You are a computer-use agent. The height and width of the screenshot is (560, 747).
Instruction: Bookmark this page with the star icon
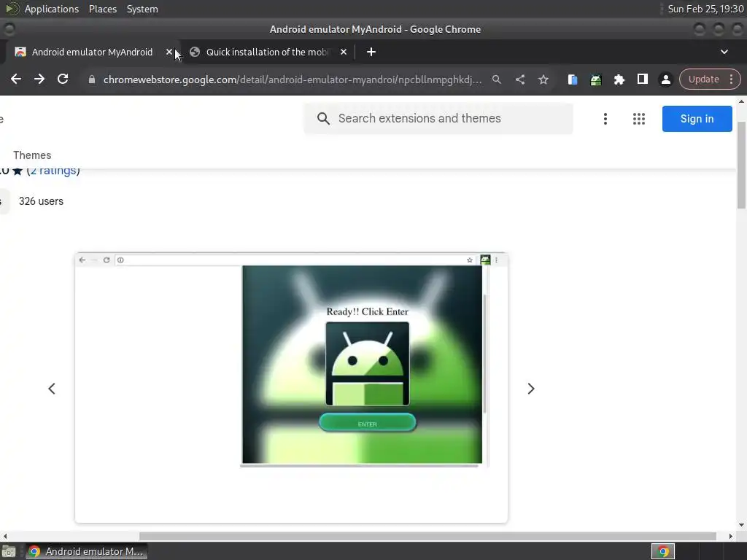pyautogui.click(x=543, y=79)
